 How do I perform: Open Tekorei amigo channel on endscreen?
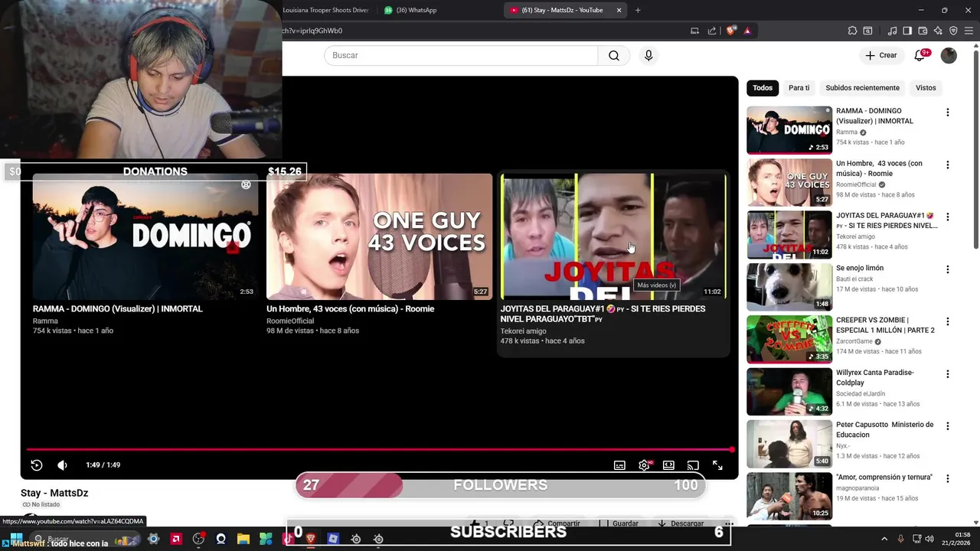pyautogui.click(x=523, y=331)
